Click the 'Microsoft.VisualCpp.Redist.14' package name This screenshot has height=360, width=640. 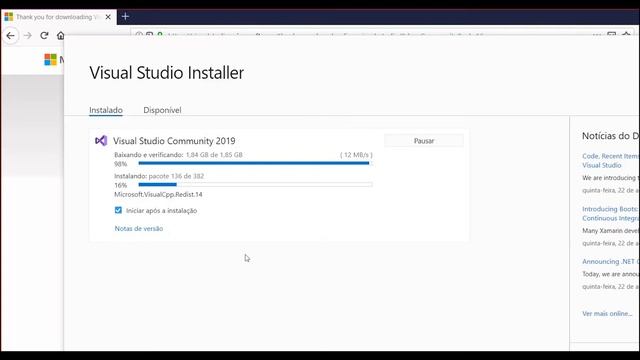click(x=158, y=194)
